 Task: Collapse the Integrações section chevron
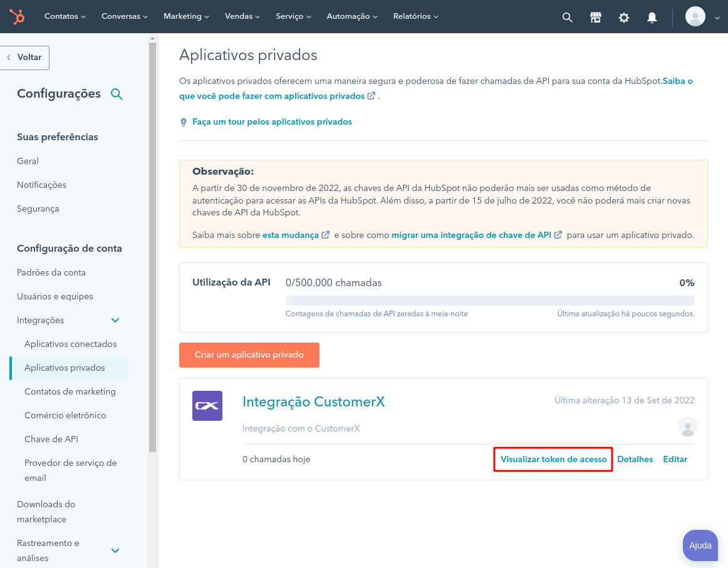(115, 320)
